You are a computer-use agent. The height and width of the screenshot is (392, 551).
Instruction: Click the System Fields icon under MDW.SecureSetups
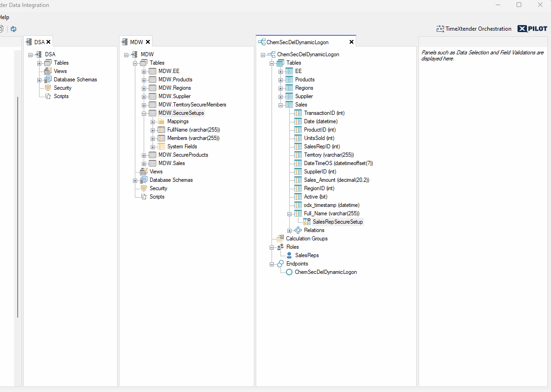point(161,146)
